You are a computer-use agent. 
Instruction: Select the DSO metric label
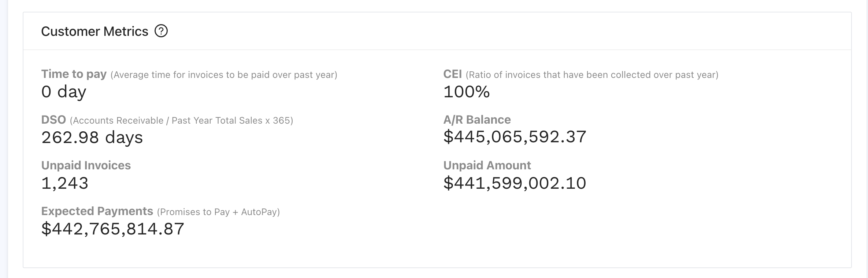(x=53, y=120)
